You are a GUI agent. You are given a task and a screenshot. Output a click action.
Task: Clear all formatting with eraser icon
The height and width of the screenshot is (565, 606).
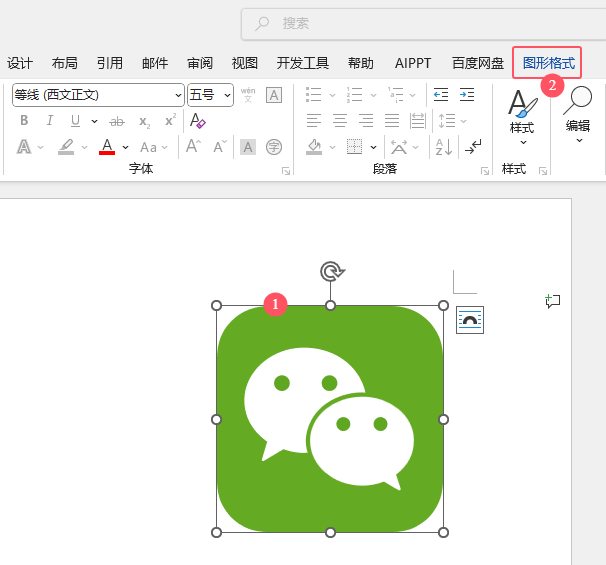coord(197,121)
